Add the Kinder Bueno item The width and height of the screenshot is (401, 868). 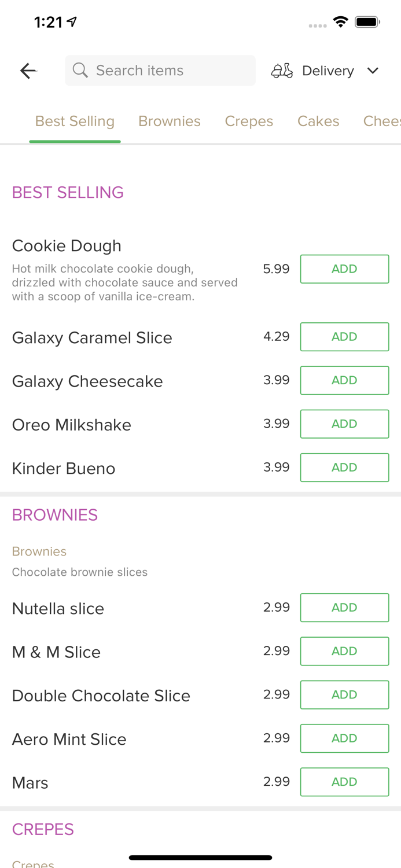(344, 468)
